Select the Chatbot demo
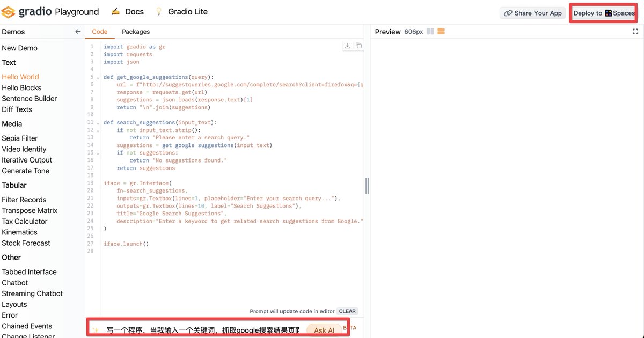644x338 pixels. tap(15, 282)
